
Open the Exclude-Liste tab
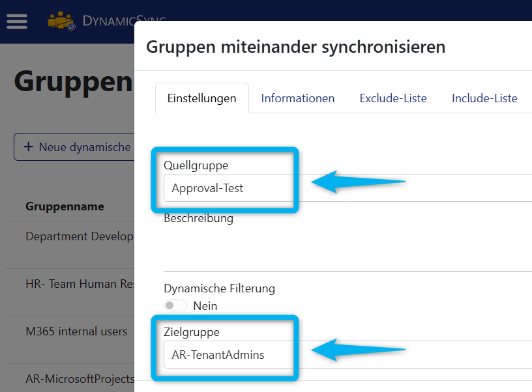(x=393, y=98)
